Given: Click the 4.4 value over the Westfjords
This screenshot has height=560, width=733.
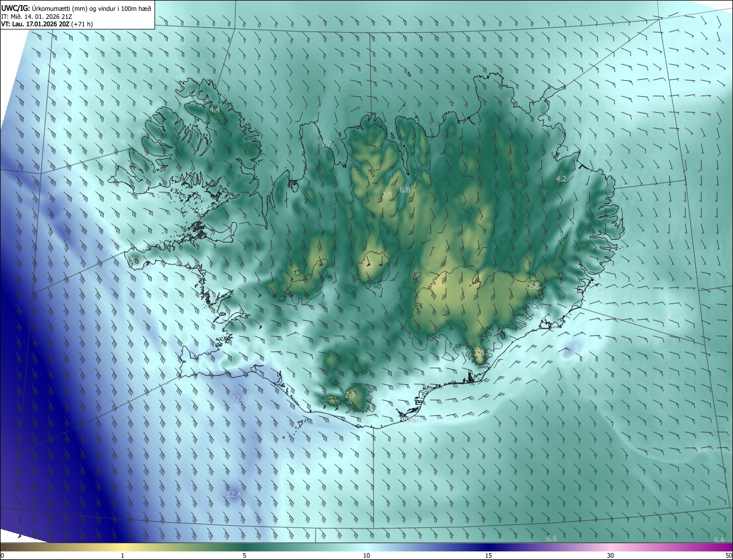Looking at the screenshot, I should (x=215, y=109).
